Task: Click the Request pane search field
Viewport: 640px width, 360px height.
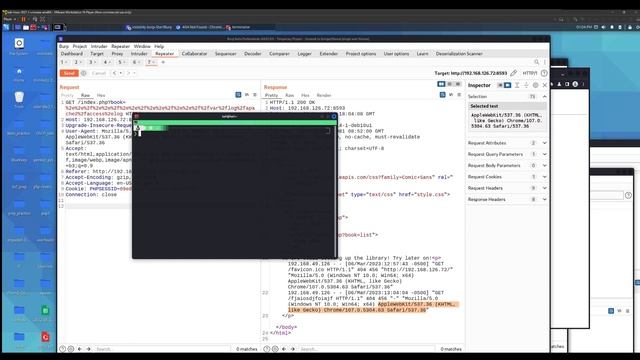Action: [x=162, y=349]
